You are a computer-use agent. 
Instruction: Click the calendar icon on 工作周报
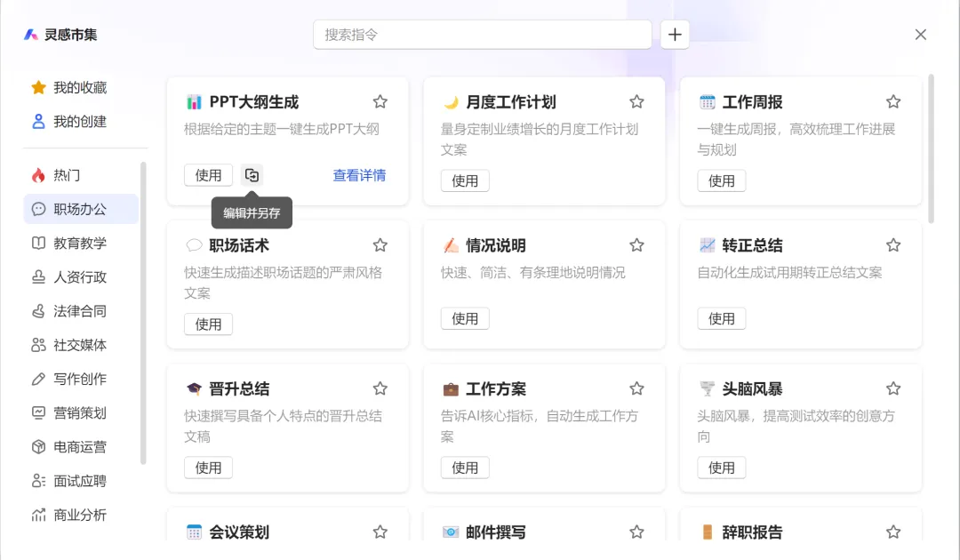click(708, 102)
